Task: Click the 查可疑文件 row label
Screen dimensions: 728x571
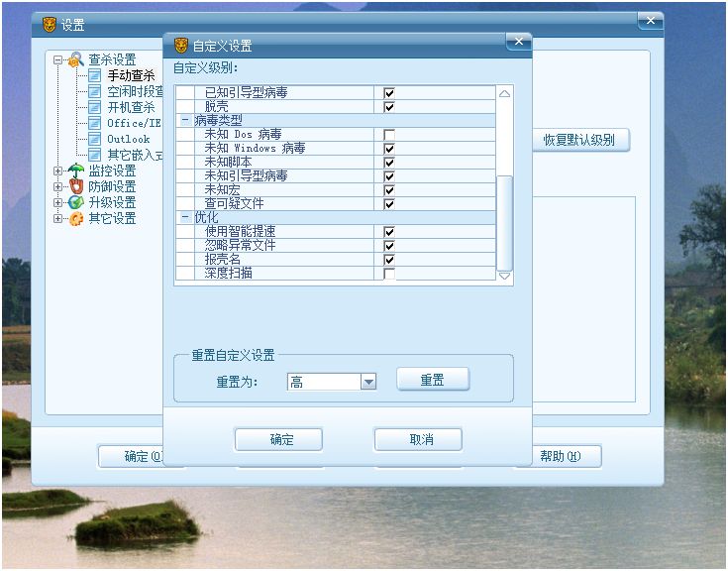Action: tap(234, 203)
